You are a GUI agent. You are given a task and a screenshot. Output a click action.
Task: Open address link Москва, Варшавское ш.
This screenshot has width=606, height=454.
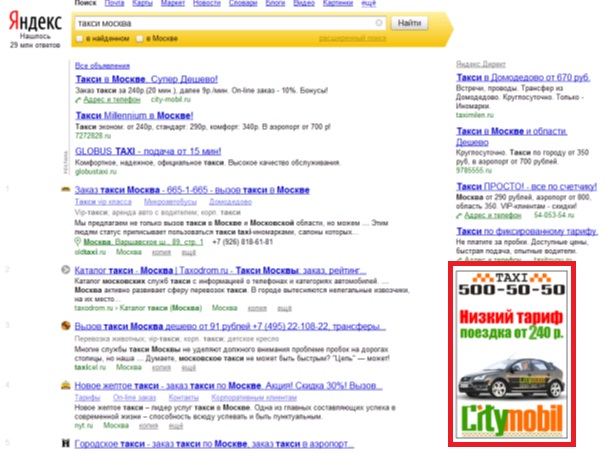(x=143, y=242)
